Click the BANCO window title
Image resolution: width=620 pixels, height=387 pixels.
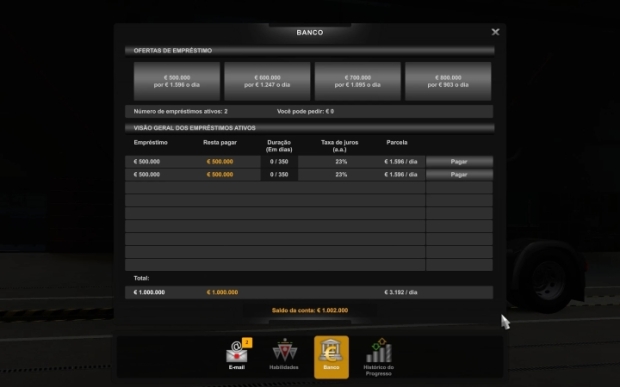(x=310, y=32)
